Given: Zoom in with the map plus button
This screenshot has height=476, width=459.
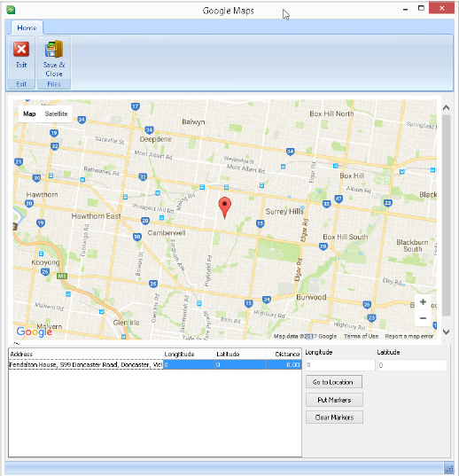Looking at the screenshot, I should pyautogui.click(x=423, y=301).
